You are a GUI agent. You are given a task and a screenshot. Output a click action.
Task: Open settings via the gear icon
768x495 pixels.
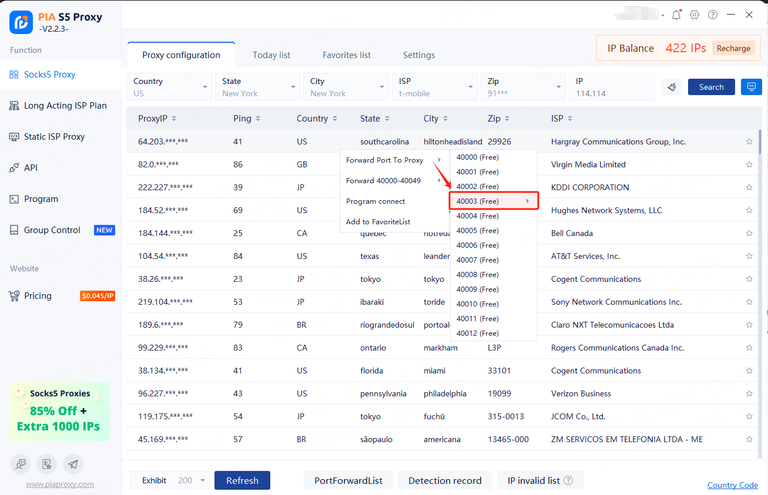695,15
